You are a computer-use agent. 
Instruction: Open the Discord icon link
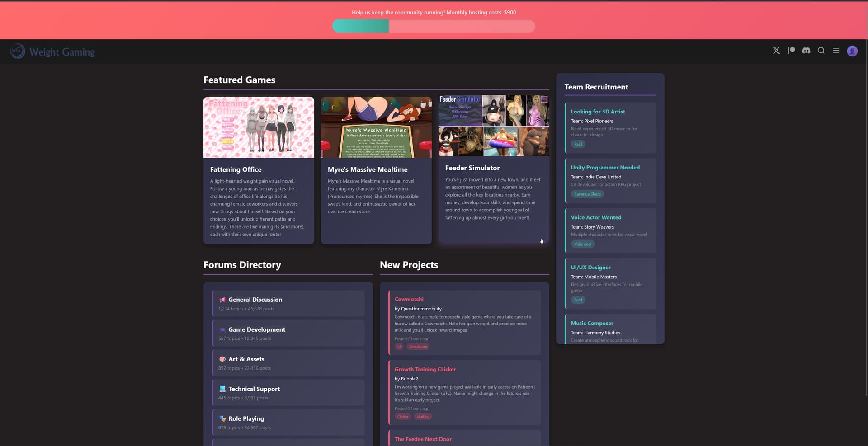coord(806,51)
